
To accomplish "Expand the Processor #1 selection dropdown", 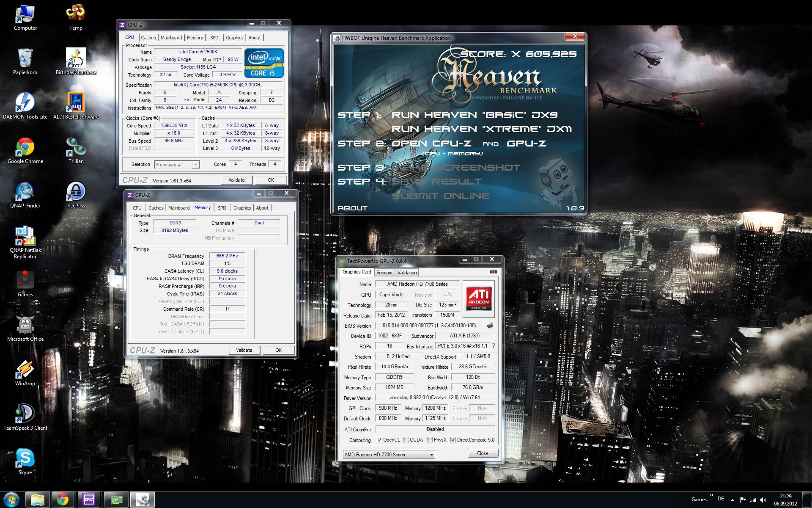I will point(196,165).
